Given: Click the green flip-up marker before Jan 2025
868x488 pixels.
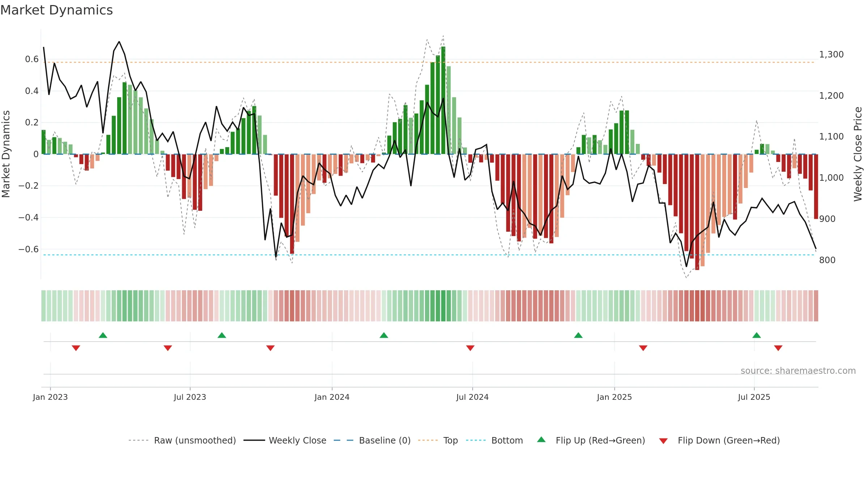Looking at the screenshot, I should coord(578,335).
